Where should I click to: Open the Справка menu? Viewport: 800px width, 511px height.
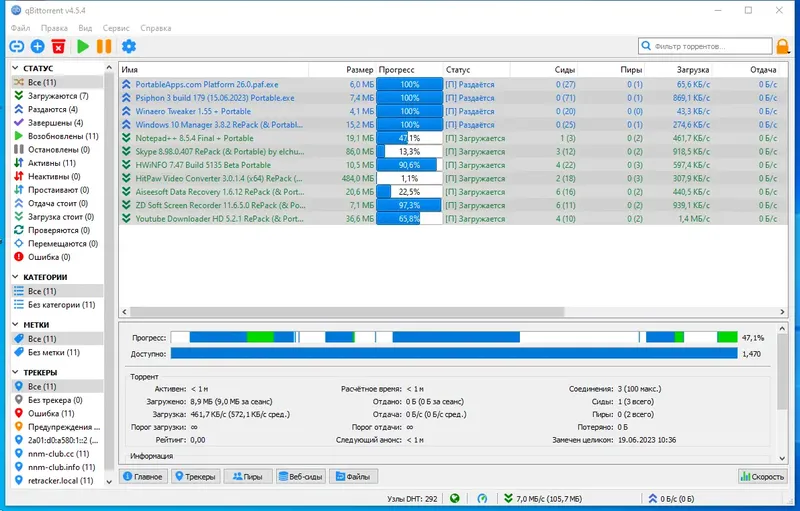(x=156, y=28)
